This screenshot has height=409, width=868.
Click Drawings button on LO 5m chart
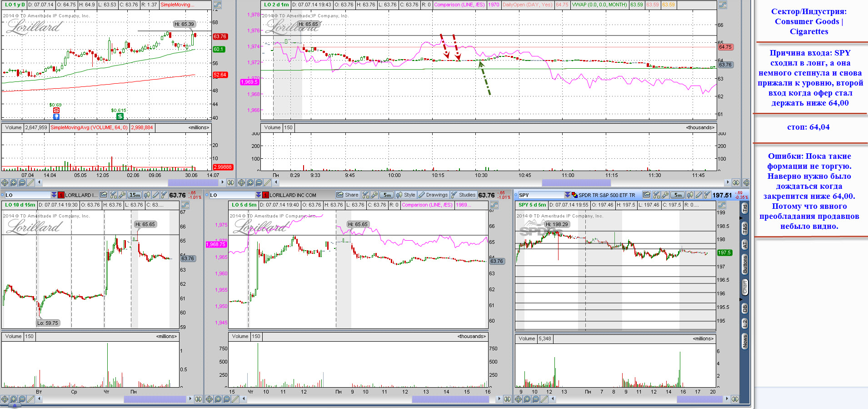433,195
